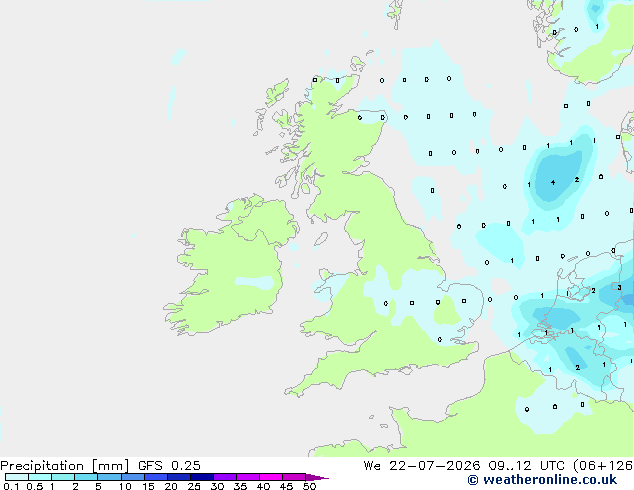
Task: Select the 0.5–1 mm legend color swatch
Action: (40, 477)
